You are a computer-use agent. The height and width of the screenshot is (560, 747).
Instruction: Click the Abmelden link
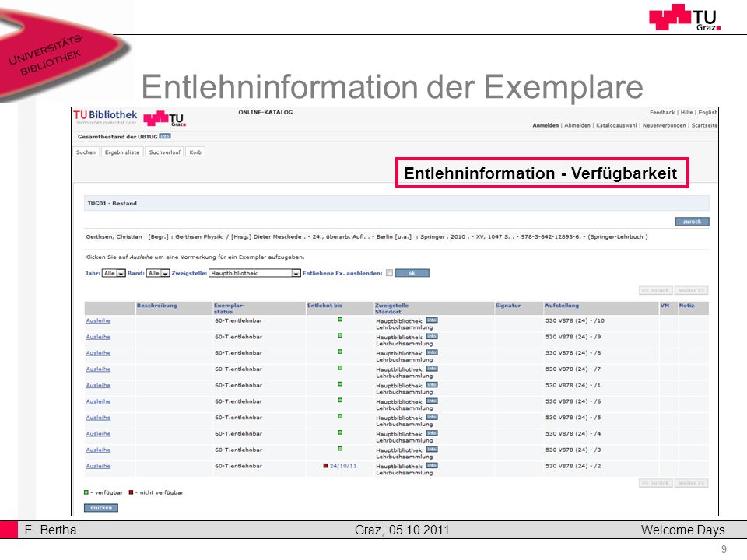(577, 125)
